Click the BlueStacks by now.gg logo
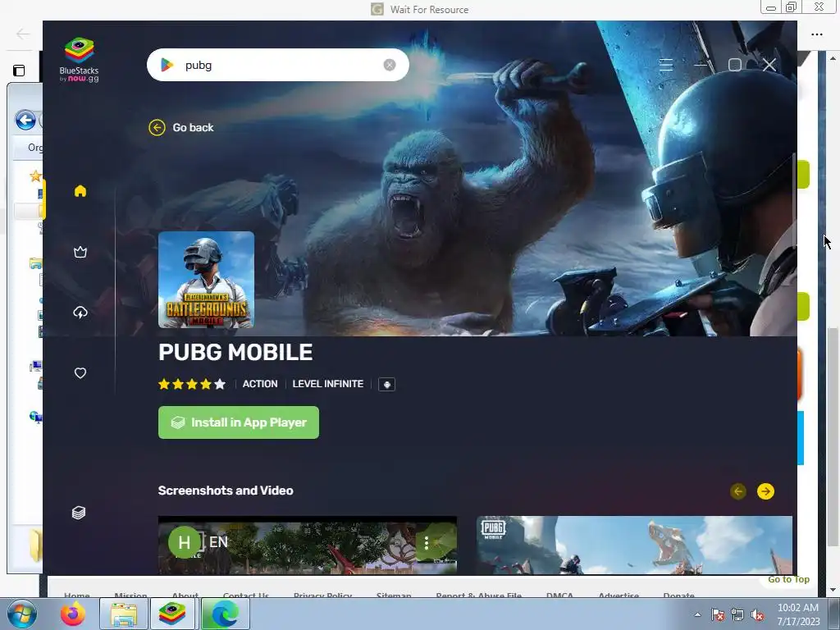Image resolution: width=840 pixels, height=630 pixels. tap(80, 59)
